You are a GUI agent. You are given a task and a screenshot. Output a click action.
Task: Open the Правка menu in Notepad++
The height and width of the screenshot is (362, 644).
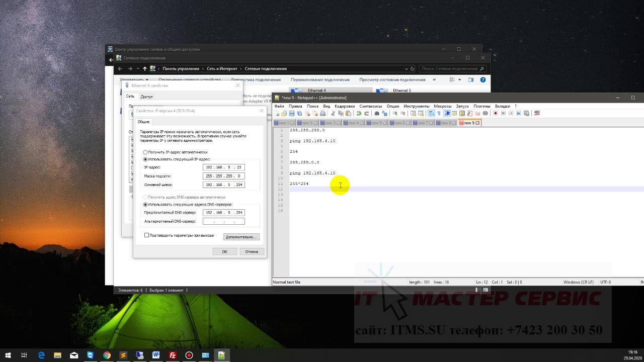tap(295, 106)
